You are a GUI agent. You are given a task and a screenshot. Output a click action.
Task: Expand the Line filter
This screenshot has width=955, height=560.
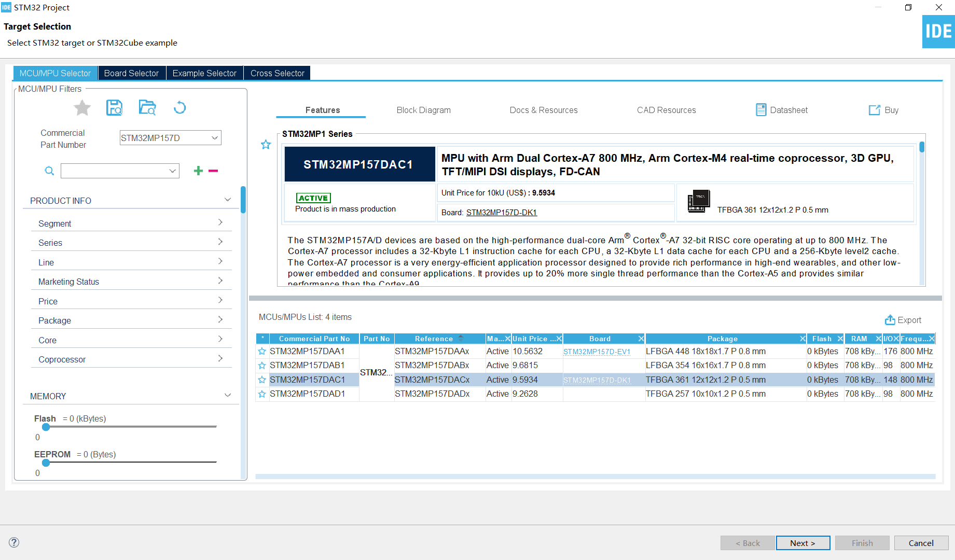pyautogui.click(x=220, y=261)
